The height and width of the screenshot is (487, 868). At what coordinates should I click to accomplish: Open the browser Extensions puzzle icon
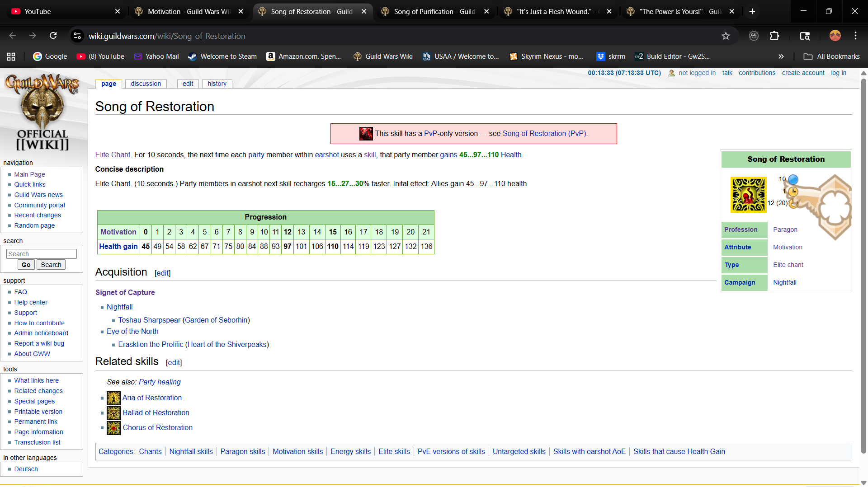pyautogui.click(x=774, y=36)
